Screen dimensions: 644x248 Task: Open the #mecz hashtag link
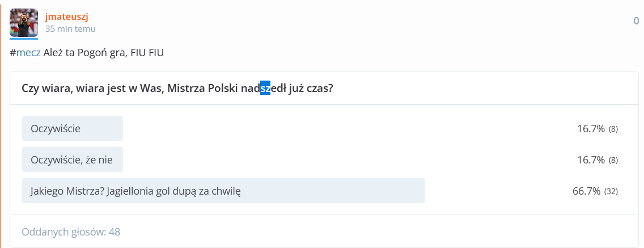(x=25, y=53)
